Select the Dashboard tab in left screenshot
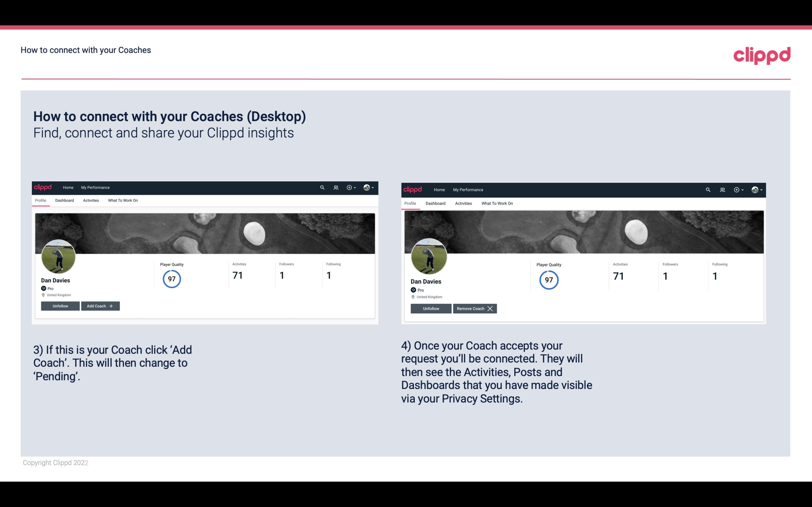This screenshot has height=507, width=812. (x=64, y=200)
